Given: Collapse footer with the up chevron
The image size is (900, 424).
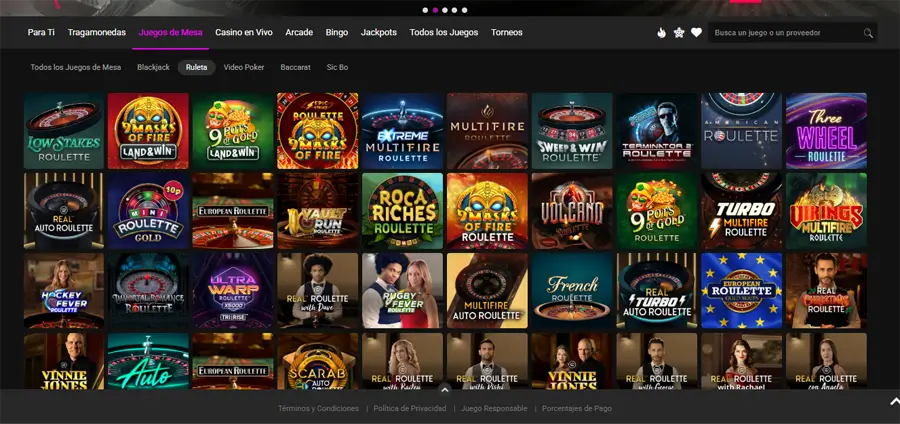Looking at the screenshot, I should click(444, 390).
